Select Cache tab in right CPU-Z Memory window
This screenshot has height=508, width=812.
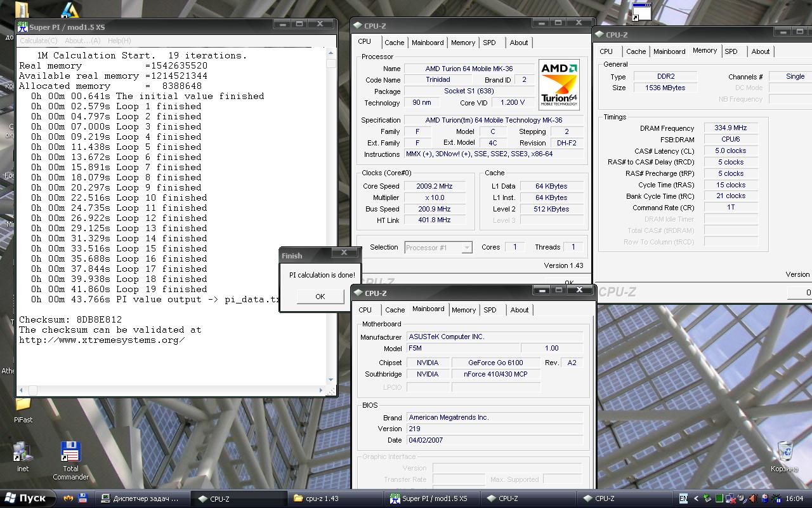pyautogui.click(x=636, y=51)
